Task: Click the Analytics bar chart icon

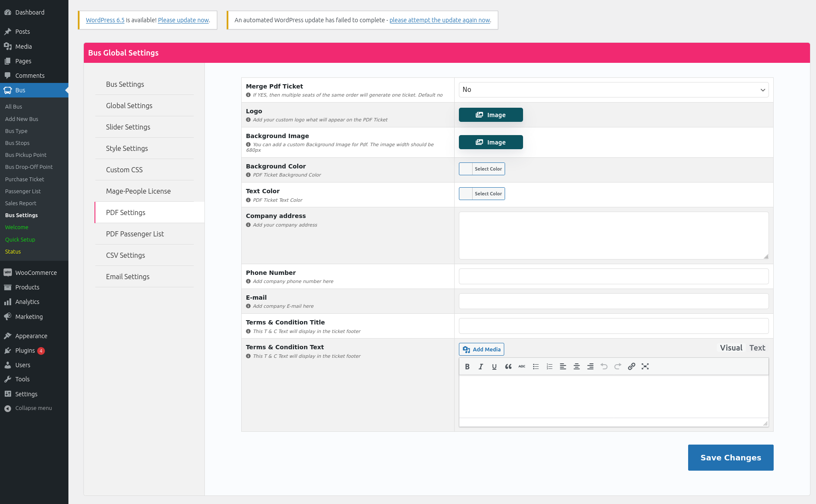Action: click(8, 302)
